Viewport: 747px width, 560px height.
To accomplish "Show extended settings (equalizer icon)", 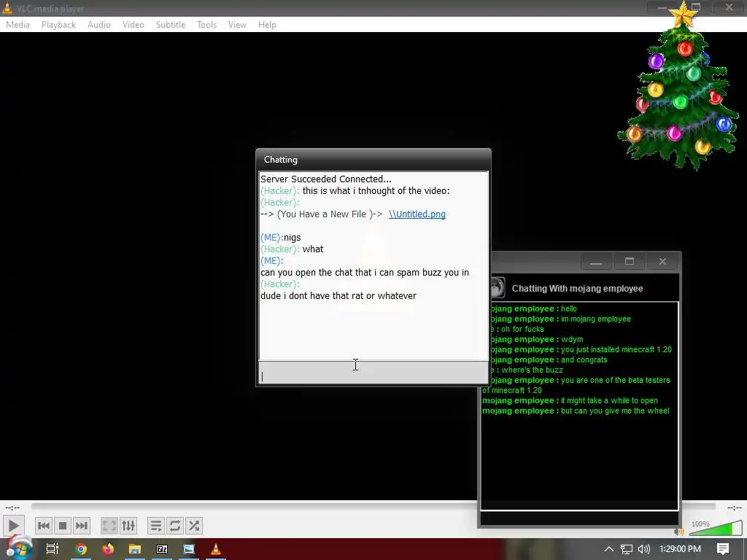I will tap(128, 526).
